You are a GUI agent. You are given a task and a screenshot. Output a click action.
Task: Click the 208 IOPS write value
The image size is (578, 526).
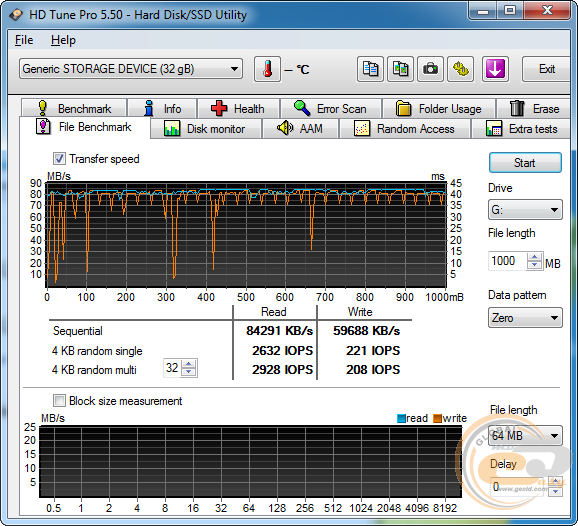pos(373,370)
